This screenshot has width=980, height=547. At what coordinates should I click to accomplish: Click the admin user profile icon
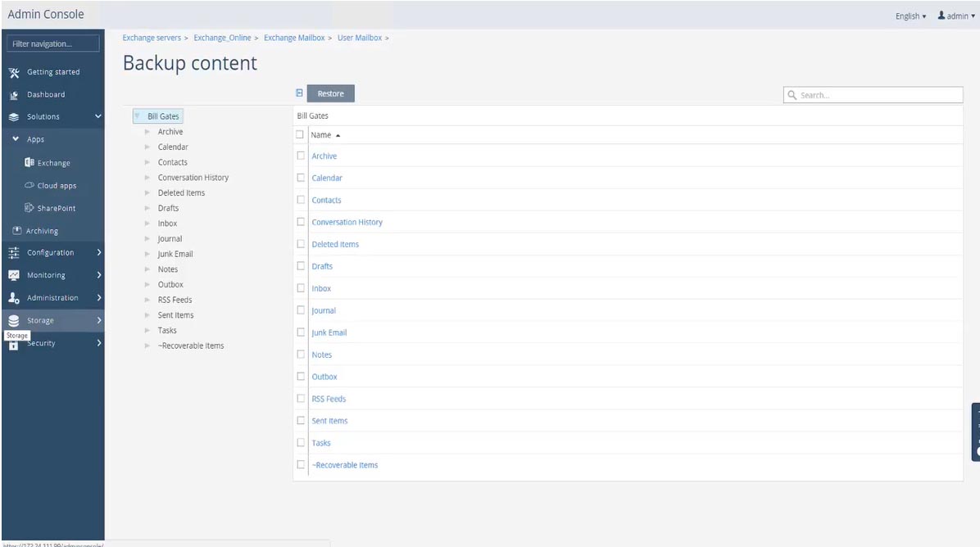point(941,16)
